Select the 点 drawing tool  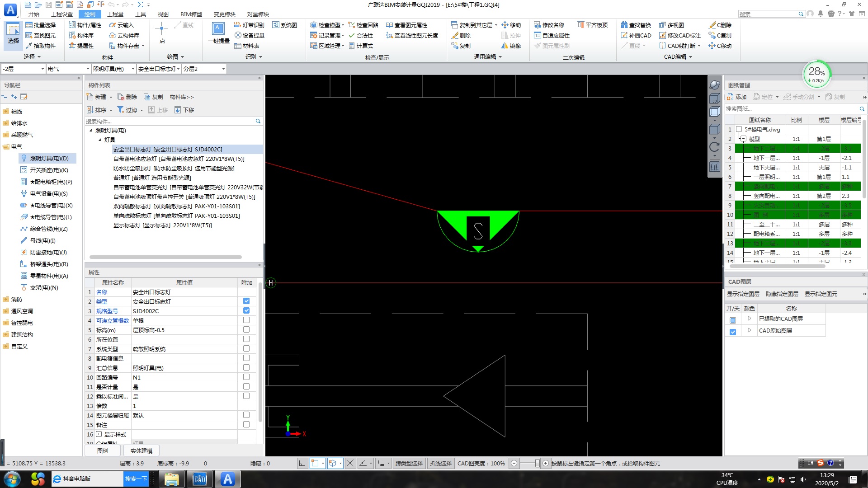coord(162,33)
